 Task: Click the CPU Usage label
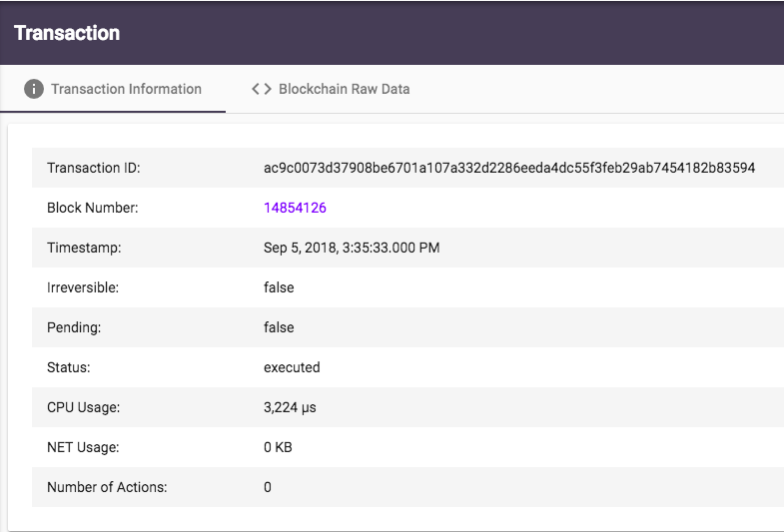(84, 407)
